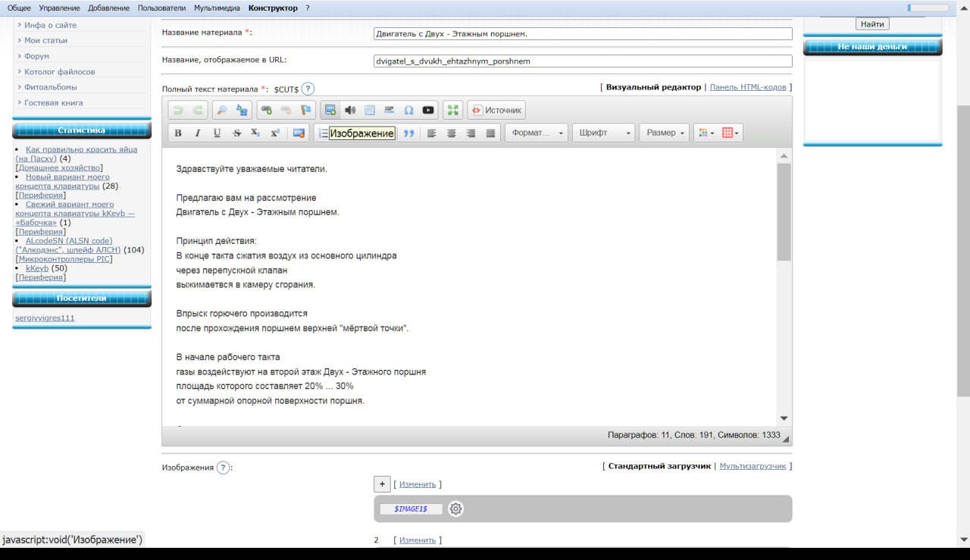Open the Мультимедиа menu

(217, 8)
